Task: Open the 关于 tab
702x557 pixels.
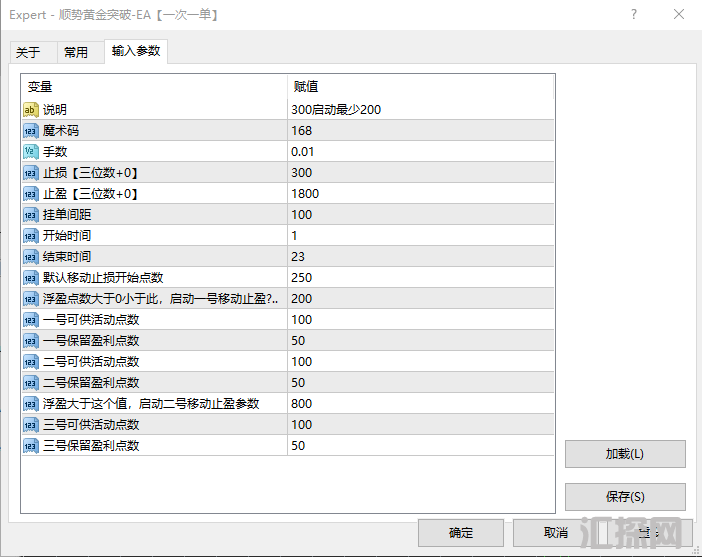Action: [x=33, y=52]
